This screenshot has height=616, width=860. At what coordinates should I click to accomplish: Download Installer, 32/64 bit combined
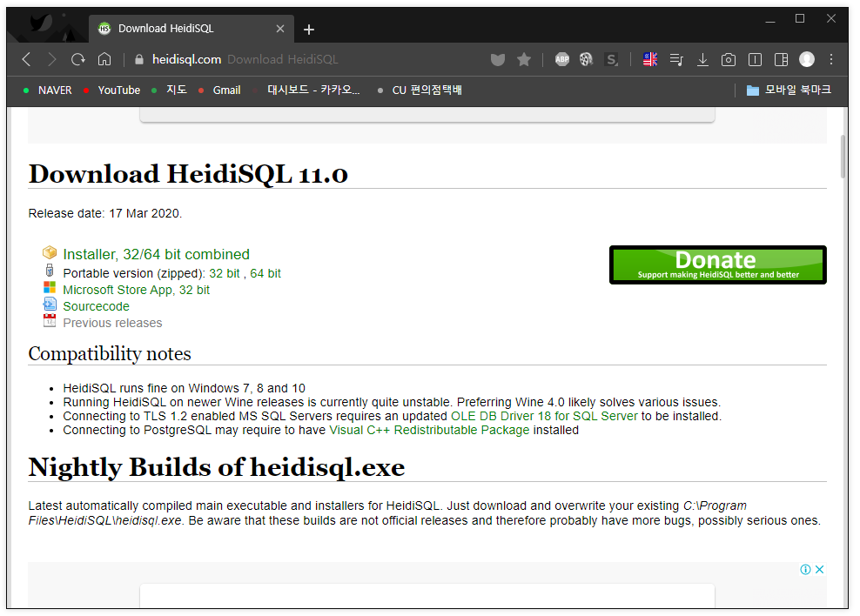(156, 254)
